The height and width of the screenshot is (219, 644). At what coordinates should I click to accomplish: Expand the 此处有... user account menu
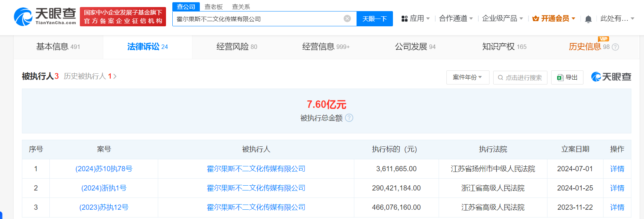point(617,19)
